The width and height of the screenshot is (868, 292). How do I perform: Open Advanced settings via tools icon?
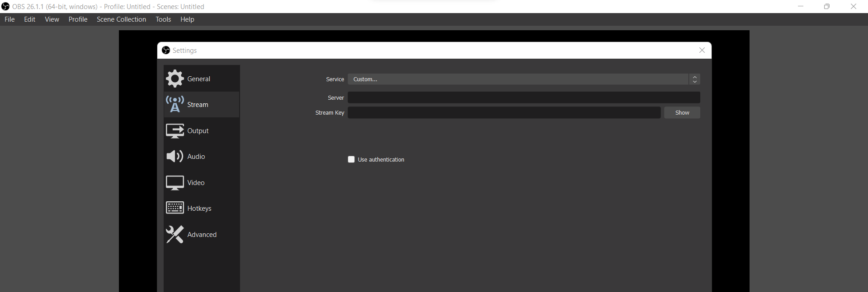tap(175, 235)
